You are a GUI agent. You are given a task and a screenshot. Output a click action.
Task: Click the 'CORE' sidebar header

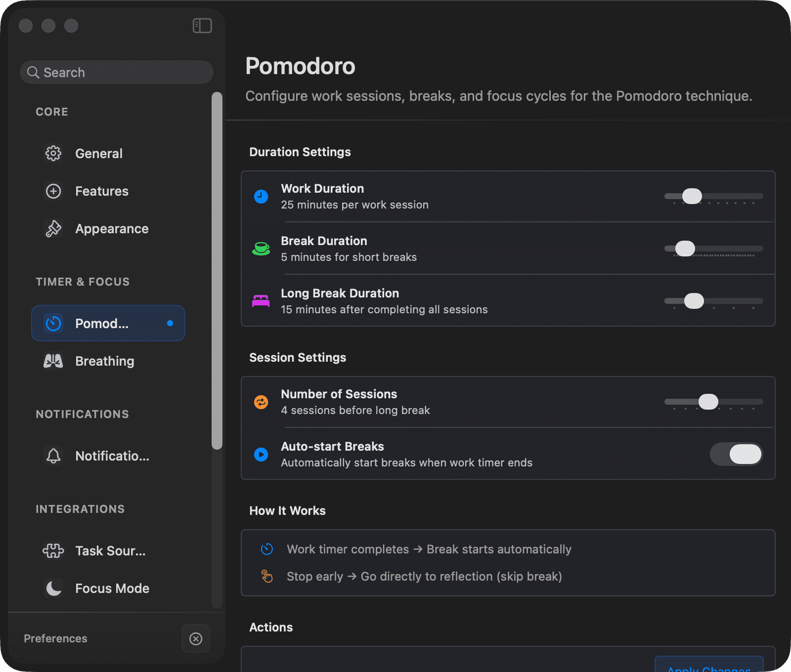pyautogui.click(x=52, y=112)
